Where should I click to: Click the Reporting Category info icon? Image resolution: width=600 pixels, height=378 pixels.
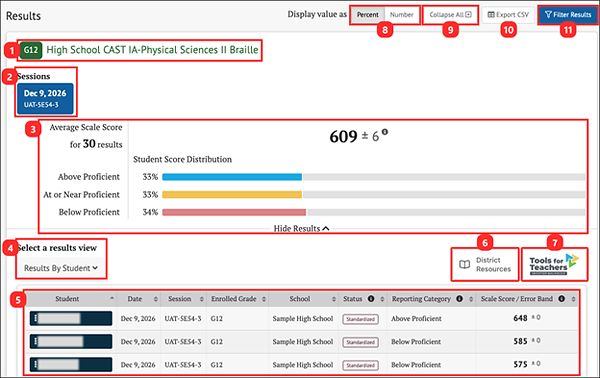pyautogui.click(x=459, y=298)
